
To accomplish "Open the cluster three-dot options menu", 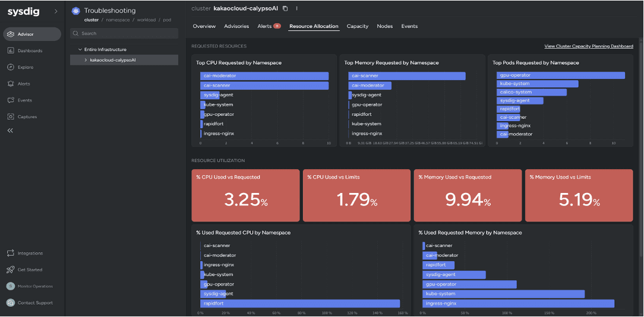I will (296, 8).
